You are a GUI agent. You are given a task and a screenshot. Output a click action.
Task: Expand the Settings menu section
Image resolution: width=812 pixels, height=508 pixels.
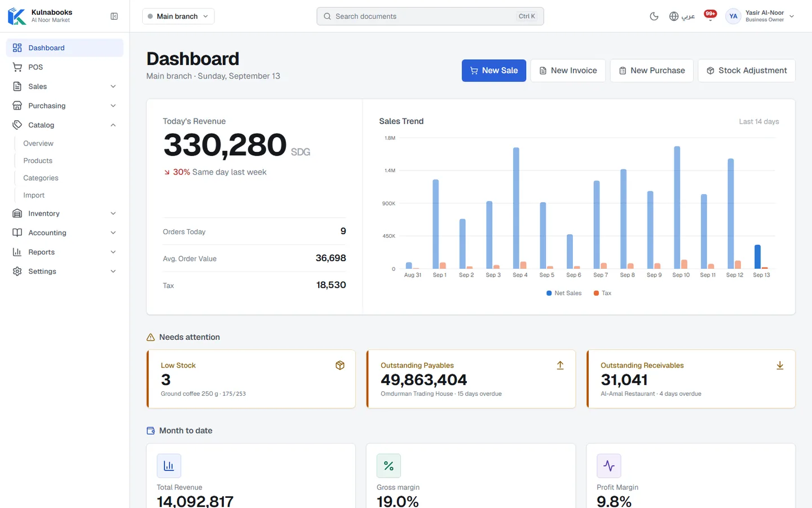pyautogui.click(x=65, y=271)
